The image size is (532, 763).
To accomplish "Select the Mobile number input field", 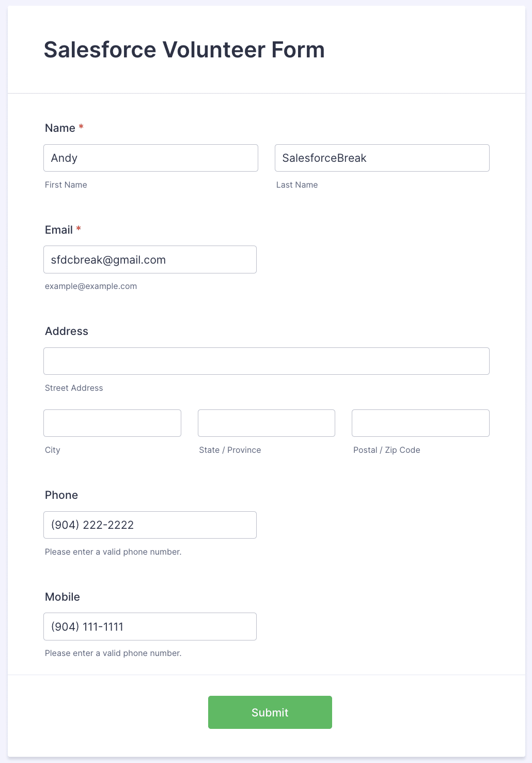I will click(150, 627).
